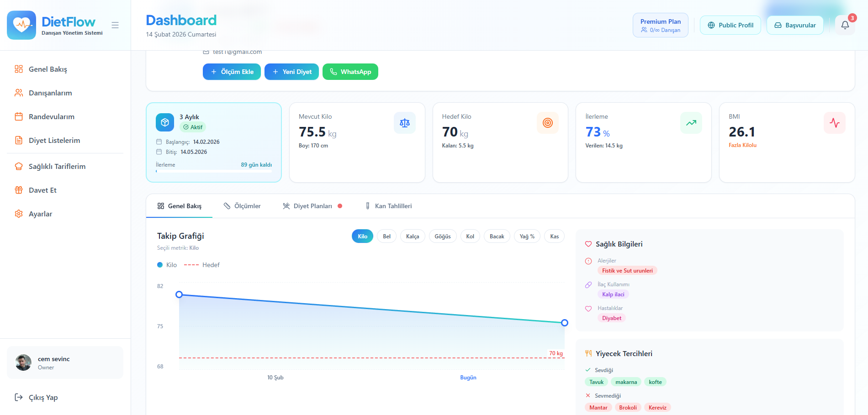Screen dimensions: 868x415
Task: Open WhatsApp chat button
Action: (x=350, y=72)
